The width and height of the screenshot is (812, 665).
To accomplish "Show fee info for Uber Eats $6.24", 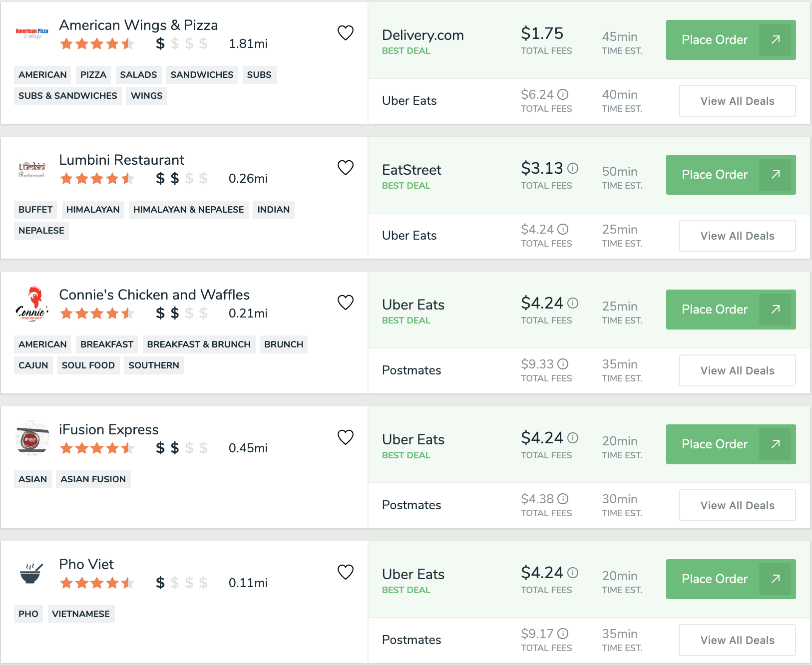I will click(563, 94).
